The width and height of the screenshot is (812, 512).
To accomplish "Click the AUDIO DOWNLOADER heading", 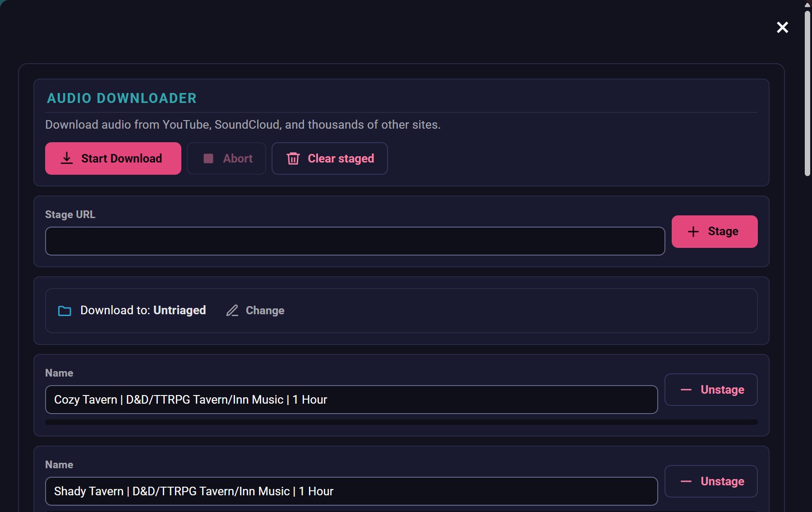I will 122,98.
